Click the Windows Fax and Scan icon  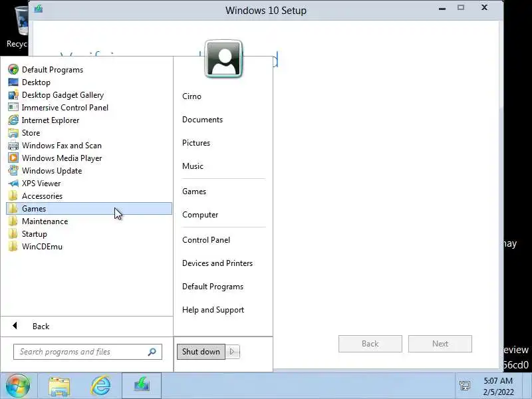tap(13, 146)
